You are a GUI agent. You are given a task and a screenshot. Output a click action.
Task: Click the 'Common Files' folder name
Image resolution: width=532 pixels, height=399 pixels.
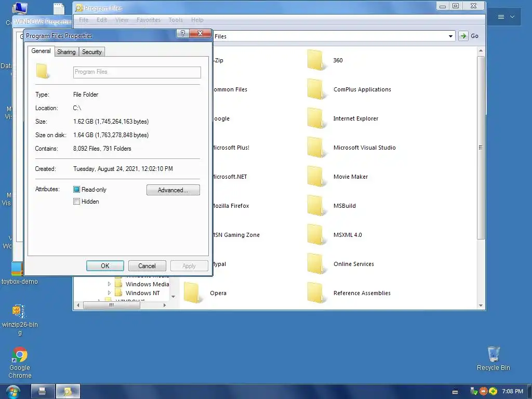(230, 89)
